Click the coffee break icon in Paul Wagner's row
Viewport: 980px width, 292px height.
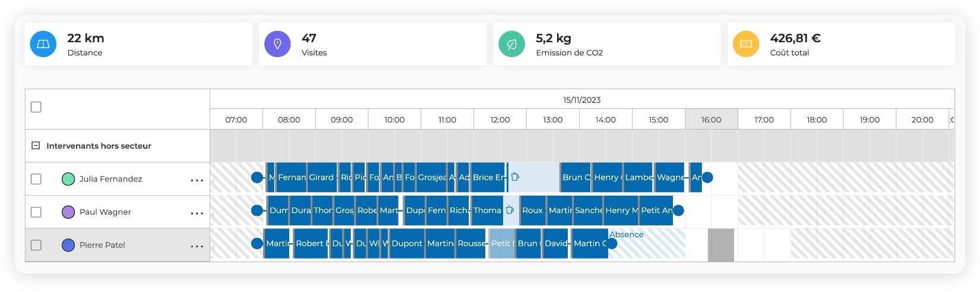(510, 210)
